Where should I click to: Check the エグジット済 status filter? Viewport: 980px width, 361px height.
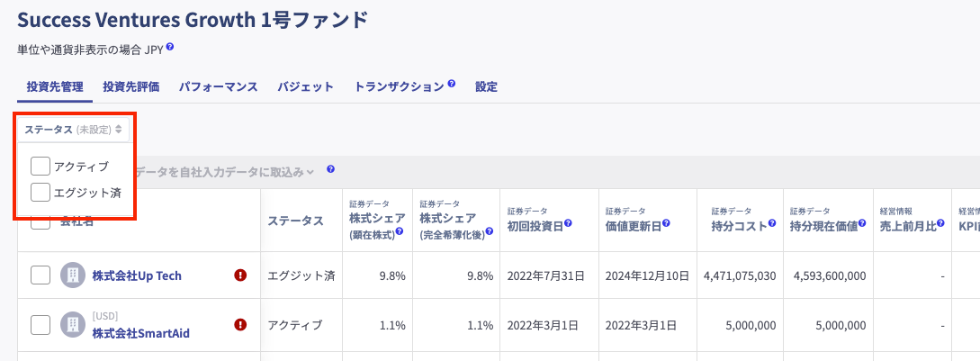coord(40,192)
